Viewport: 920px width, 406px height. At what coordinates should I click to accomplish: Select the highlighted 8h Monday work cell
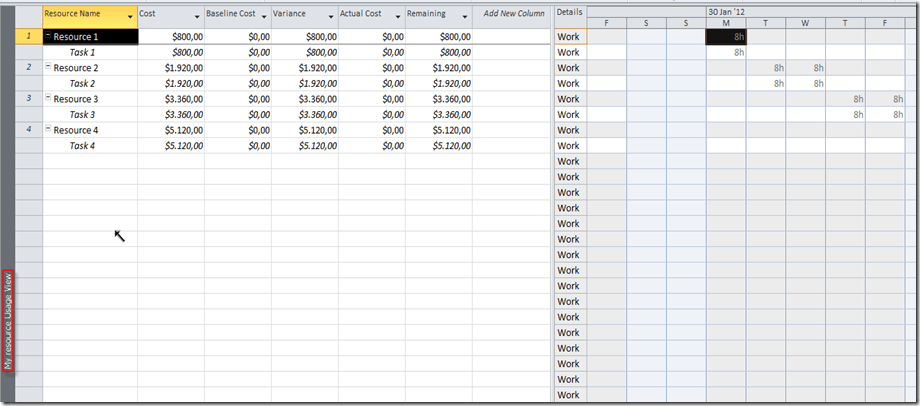[725, 37]
